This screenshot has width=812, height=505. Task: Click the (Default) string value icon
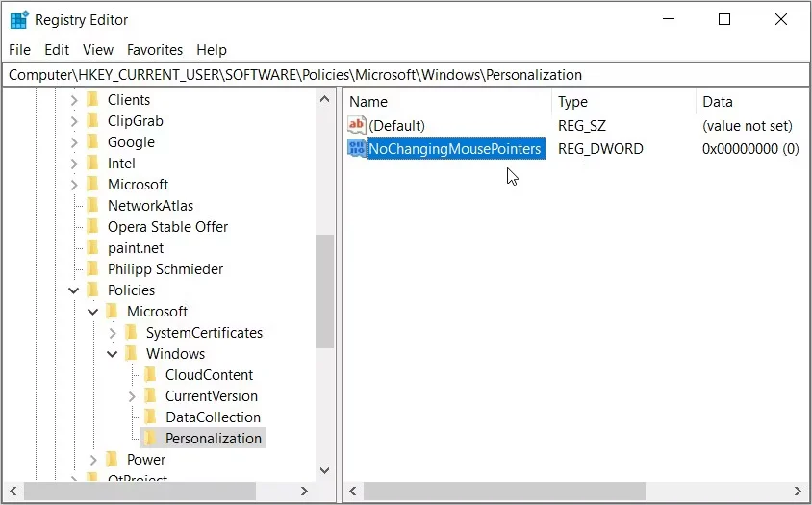click(x=357, y=126)
